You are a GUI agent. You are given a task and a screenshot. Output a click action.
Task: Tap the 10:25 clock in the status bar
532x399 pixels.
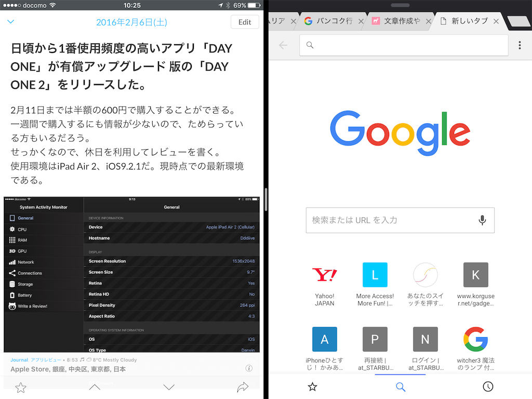point(131,5)
